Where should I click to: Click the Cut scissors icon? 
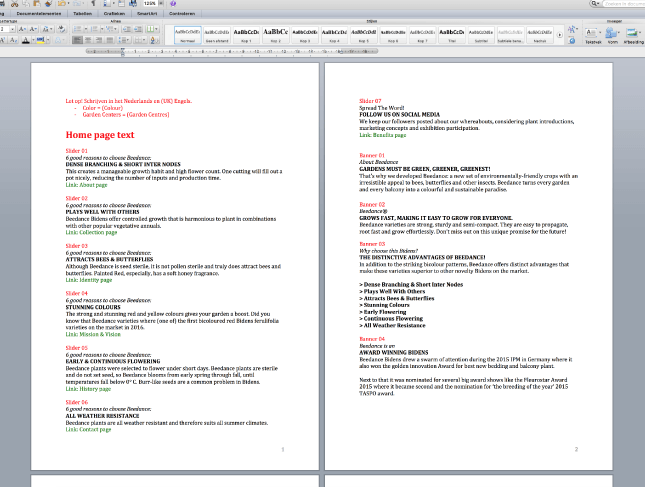[14, 3]
